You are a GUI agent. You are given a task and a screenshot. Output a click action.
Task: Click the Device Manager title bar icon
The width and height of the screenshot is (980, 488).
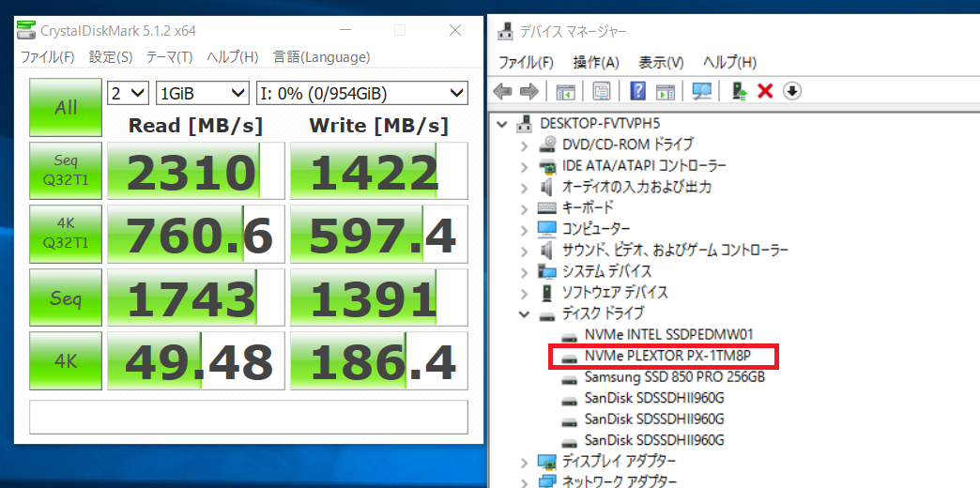click(x=506, y=31)
